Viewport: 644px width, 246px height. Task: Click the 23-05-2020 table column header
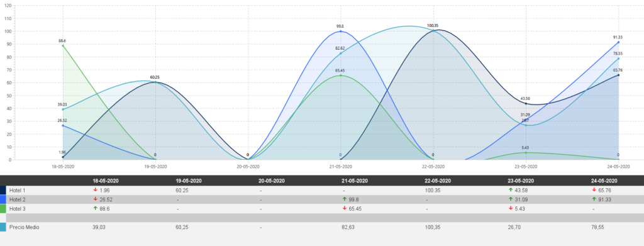(521, 181)
